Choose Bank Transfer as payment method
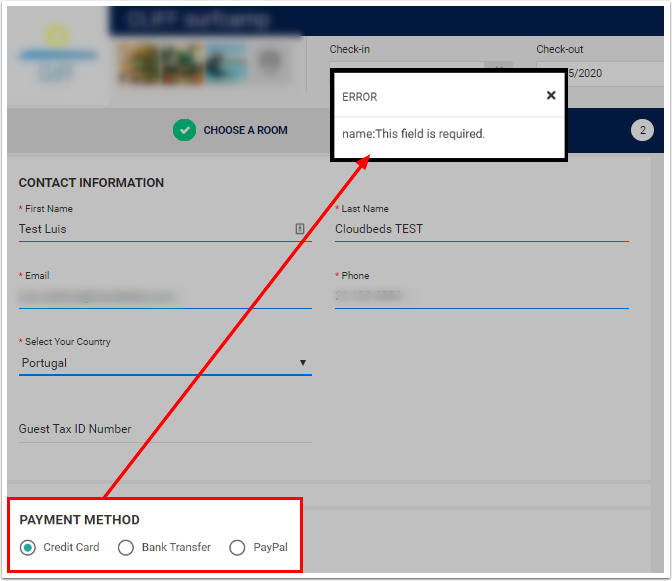The height and width of the screenshot is (581, 672). tap(126, 547)
